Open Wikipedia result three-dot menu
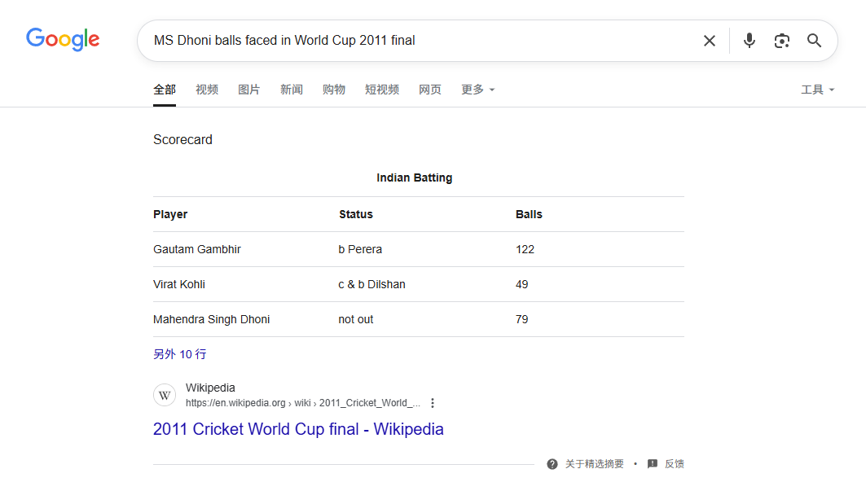 (433, 403)
